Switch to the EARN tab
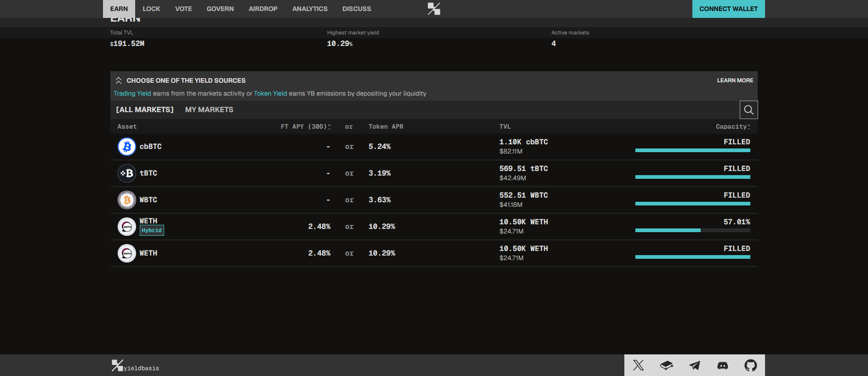 (x=119, y=9)
